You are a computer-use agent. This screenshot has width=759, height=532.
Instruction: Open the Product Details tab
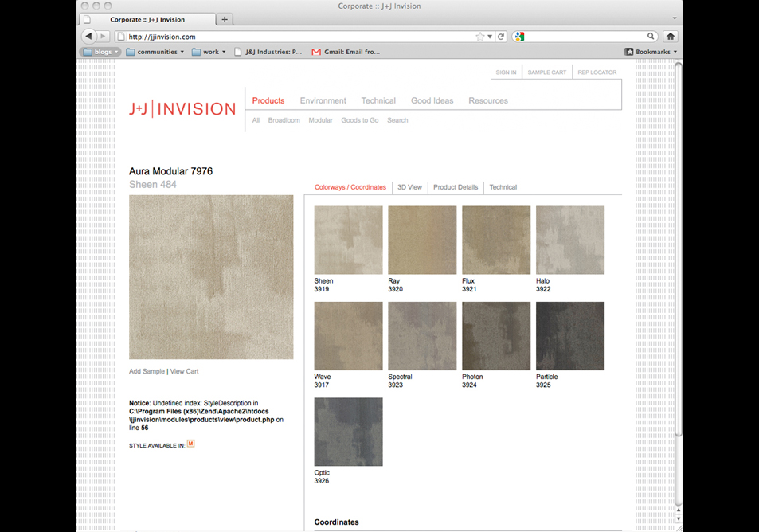click(456, 187)
